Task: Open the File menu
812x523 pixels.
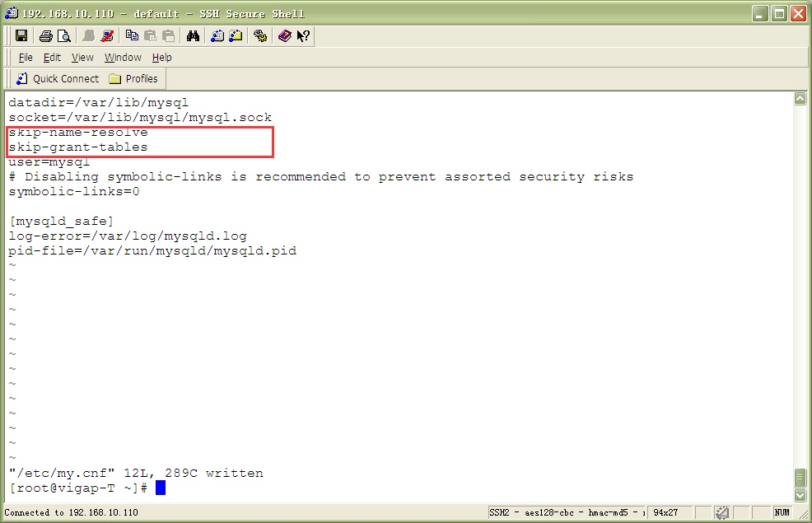Action: pos(26,58)
